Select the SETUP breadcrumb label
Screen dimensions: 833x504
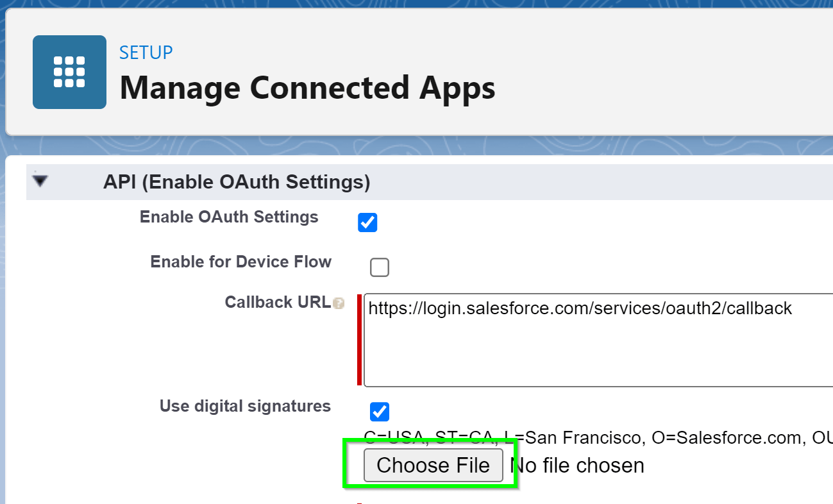point(146,53)
